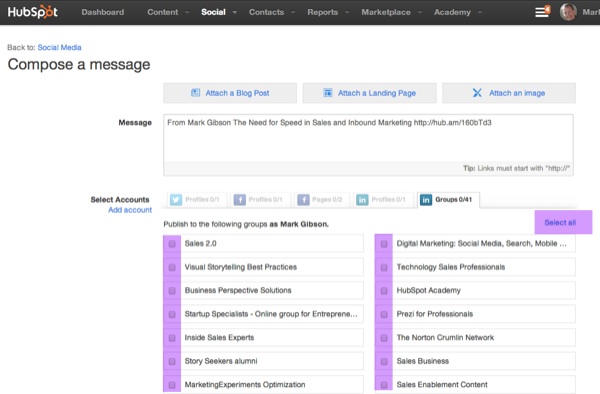The width and height of the screenshot is (600, 394).
Task: Click the HubSpot logo
Action: tap(33, 12)
